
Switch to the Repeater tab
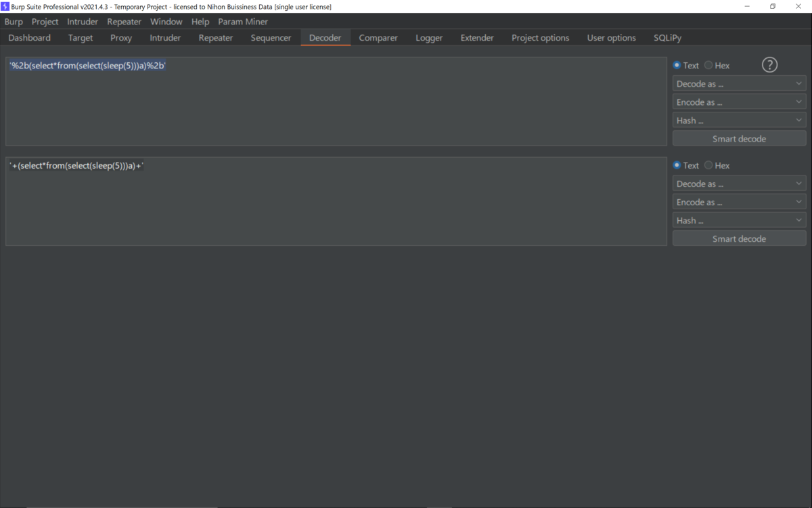(x=216, y=38)
